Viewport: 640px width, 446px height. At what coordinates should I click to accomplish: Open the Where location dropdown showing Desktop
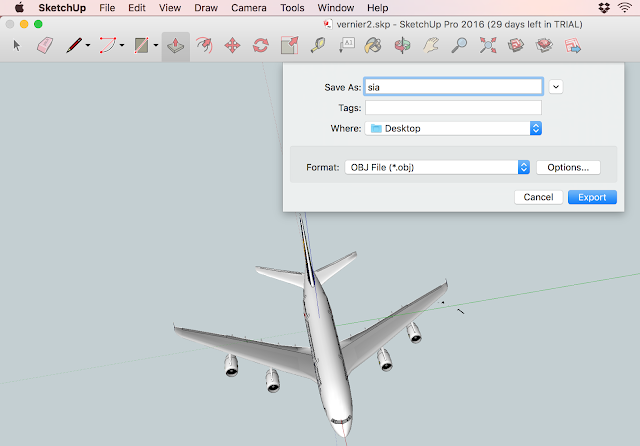453,129
